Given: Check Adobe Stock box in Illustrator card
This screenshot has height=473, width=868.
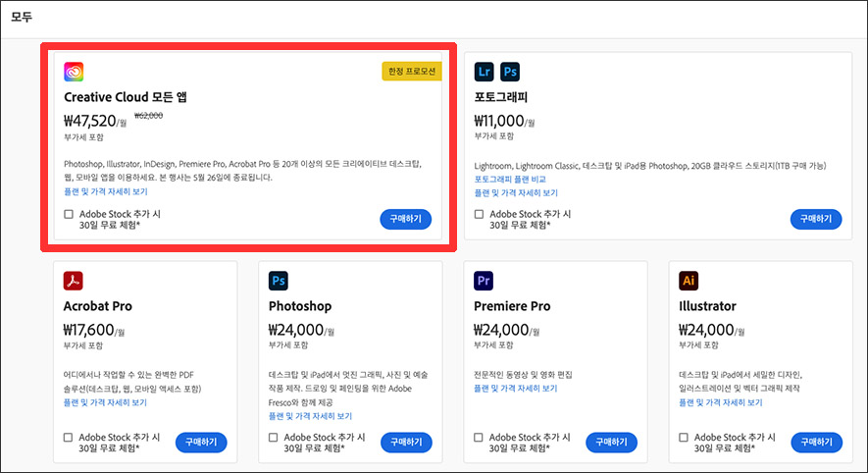Looking at the screenshot, I should (684, 437).
